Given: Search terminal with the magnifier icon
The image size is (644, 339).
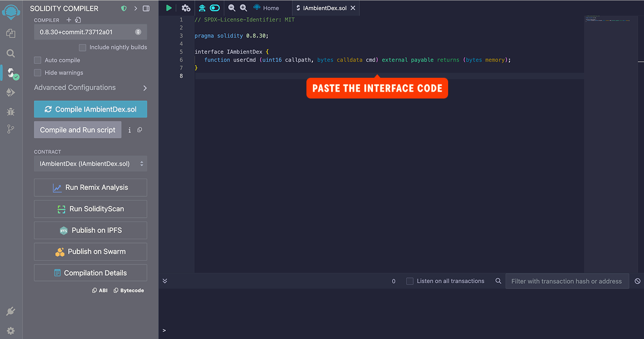Looking at the screenshot, I should click(x=498, y=281).
